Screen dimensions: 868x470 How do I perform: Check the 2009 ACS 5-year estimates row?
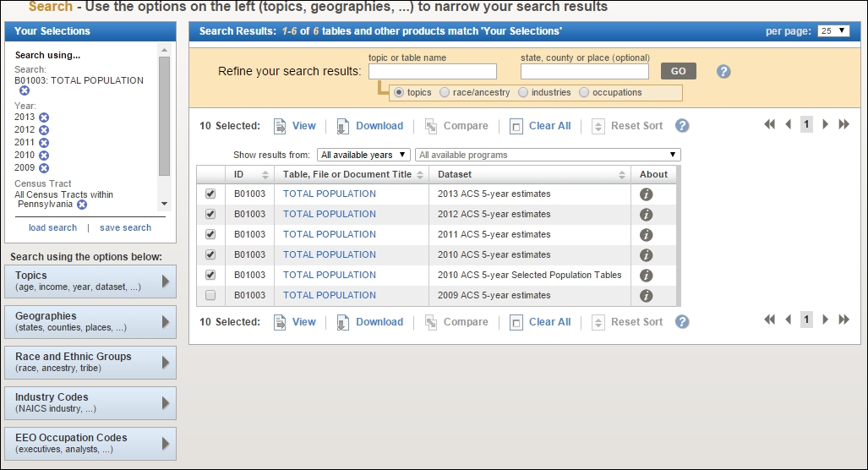pyautogui.click(x=210, y=295)
